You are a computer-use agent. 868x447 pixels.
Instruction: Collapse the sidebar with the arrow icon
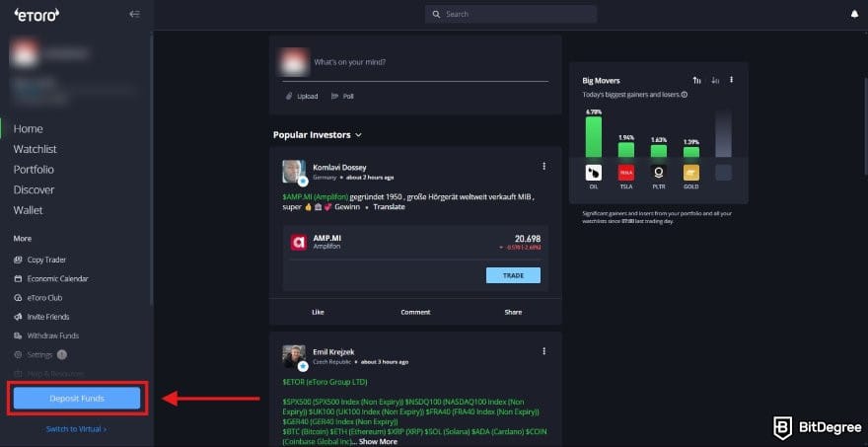134,15
